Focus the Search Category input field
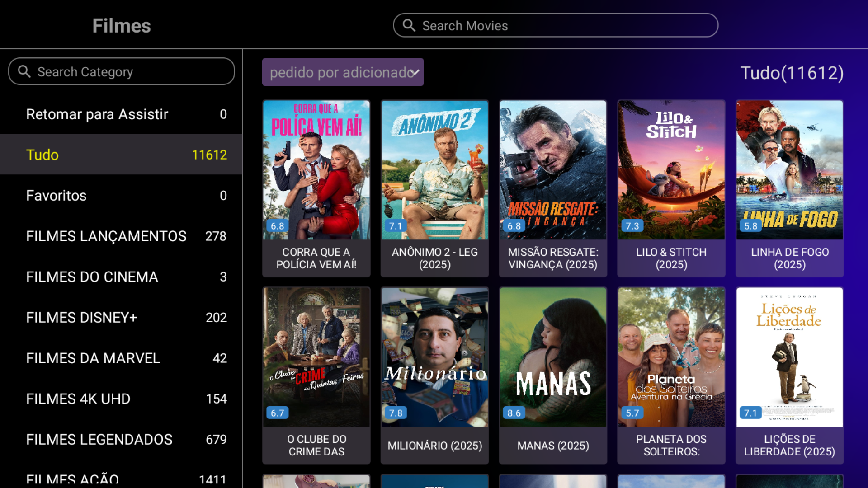Viewport: 868px width, 488px height. pos(122,71)
